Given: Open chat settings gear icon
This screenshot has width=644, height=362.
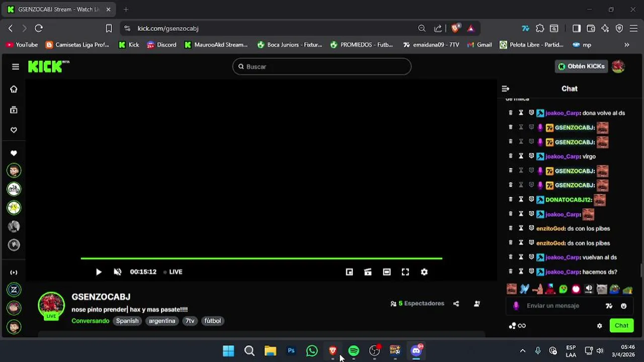Looking at the screenshot, I should pos(599,326).
